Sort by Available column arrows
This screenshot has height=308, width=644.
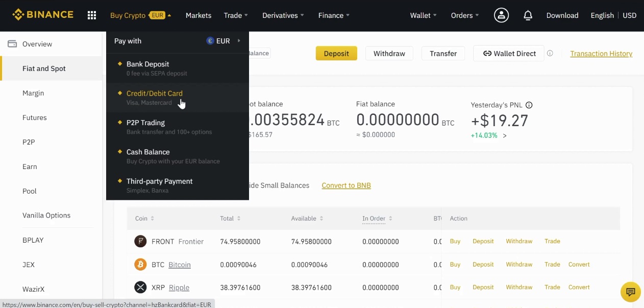click(321, 218)
